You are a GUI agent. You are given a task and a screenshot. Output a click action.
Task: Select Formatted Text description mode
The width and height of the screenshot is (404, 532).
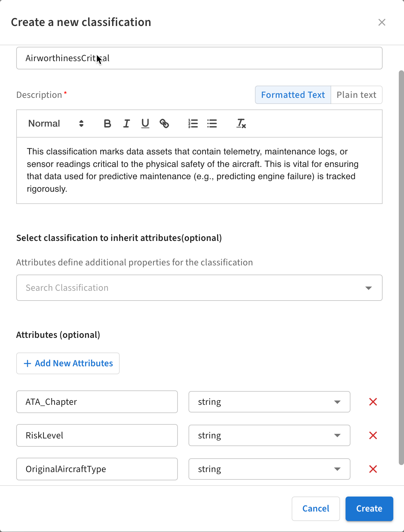(293, 95)
